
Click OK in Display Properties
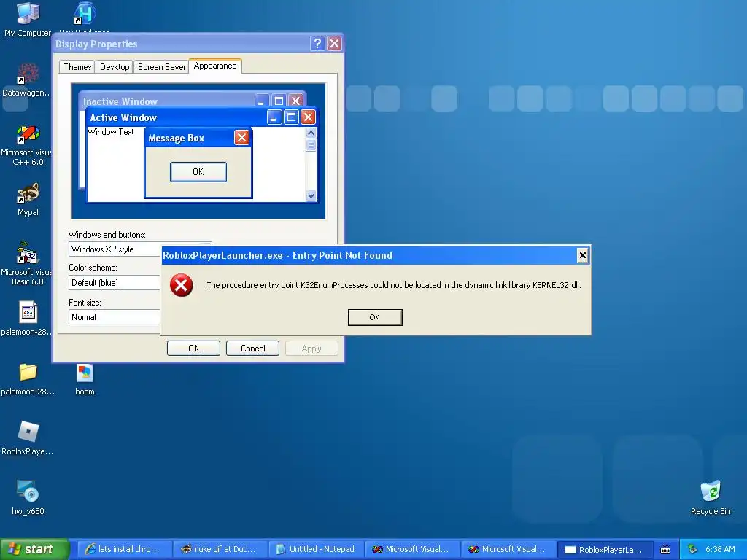click(193, 348)
